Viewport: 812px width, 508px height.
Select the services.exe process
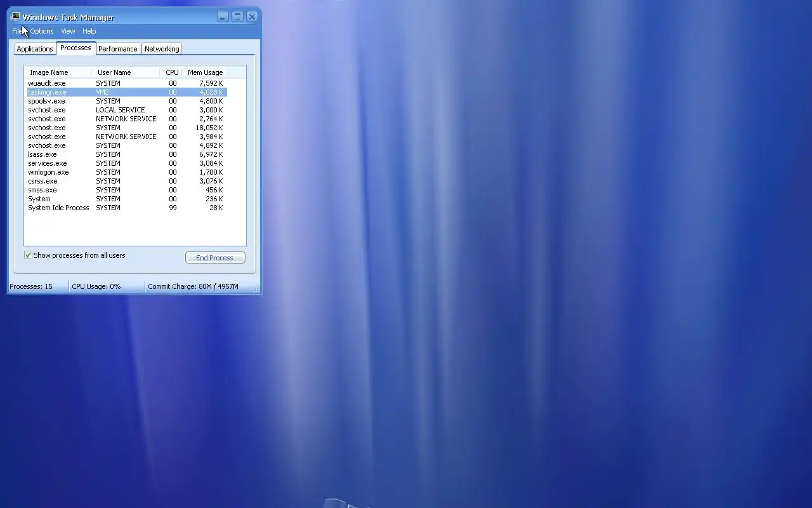tap(126, 163)
